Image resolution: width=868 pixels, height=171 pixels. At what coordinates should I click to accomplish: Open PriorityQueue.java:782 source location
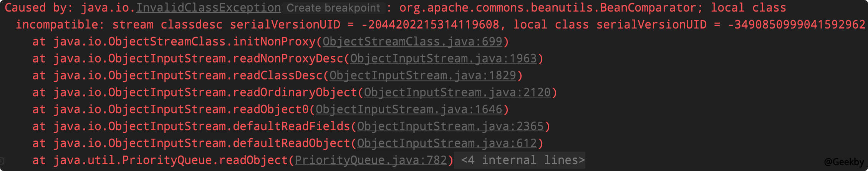(x=371, y=160)
